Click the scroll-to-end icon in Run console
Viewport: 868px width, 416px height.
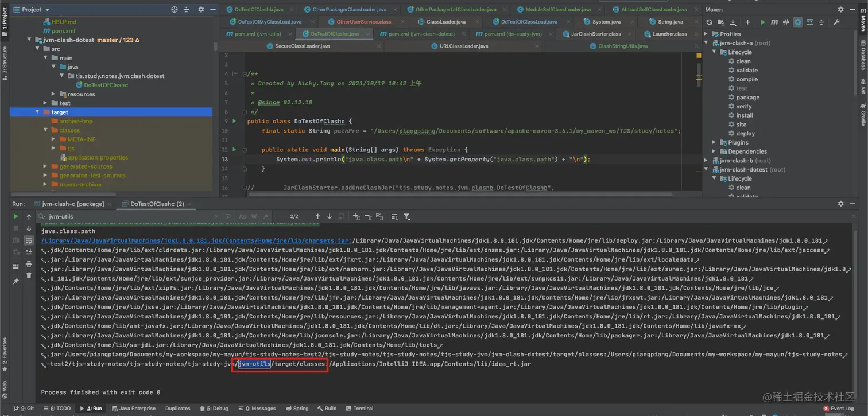pyautogui.click(x=29, y=252)
